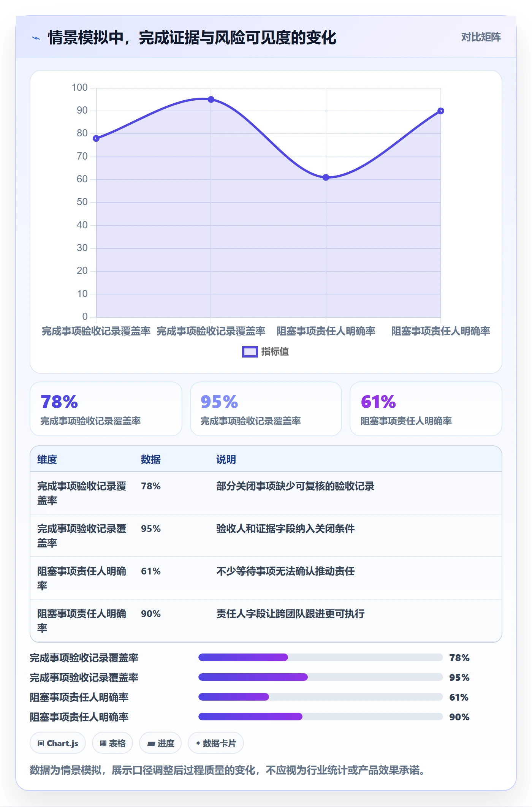Click the grid icon in 表格 chip
The width and height of the screenshot is (532, 807).
[x=103, y=744]
